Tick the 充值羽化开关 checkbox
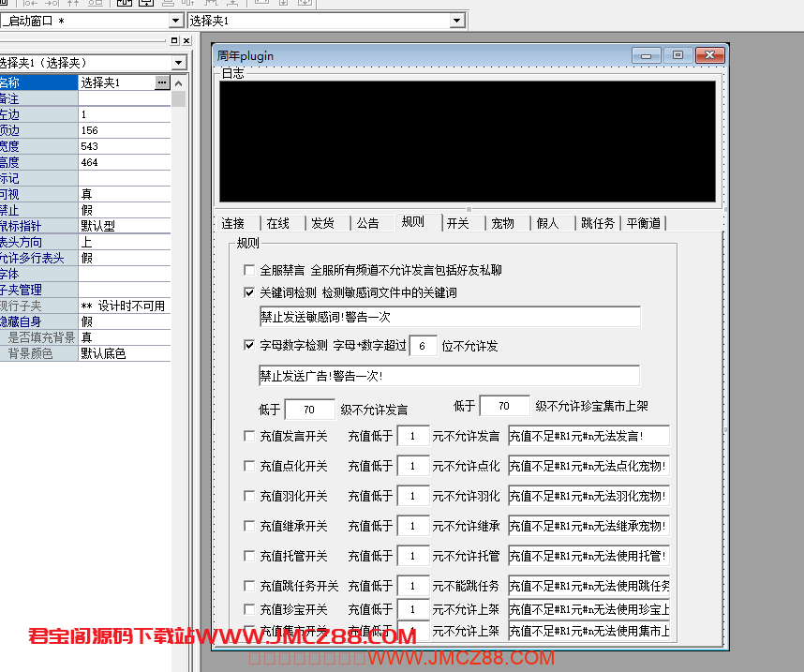The width and height of the screenshot is (804, 672). 249,496
